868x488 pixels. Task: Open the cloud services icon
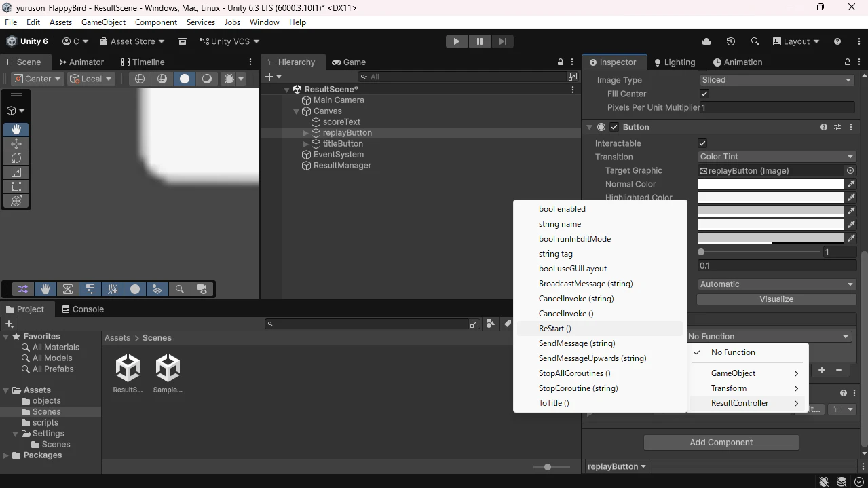706,41
